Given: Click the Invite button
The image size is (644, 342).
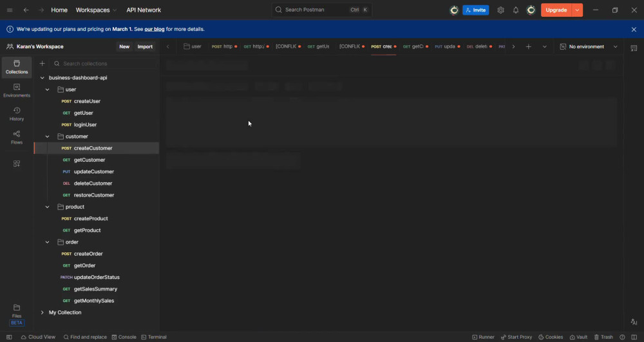Looking at the screenshot, I should [476, 10].
